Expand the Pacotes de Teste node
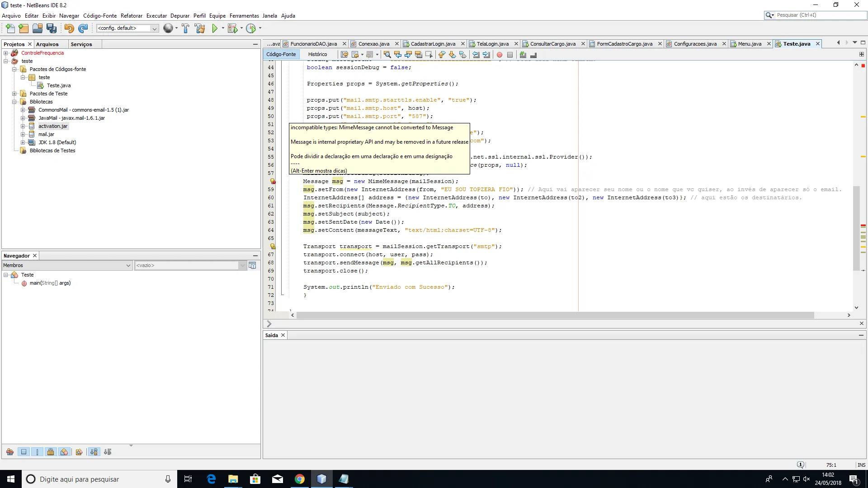 click(14, 94)
